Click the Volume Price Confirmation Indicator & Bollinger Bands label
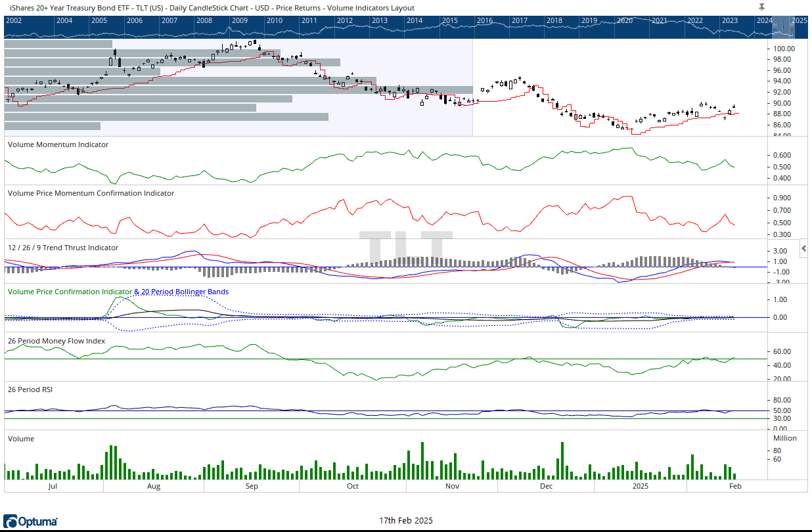Viewport: 812px width, 532px height. click(x=118, y=292)
